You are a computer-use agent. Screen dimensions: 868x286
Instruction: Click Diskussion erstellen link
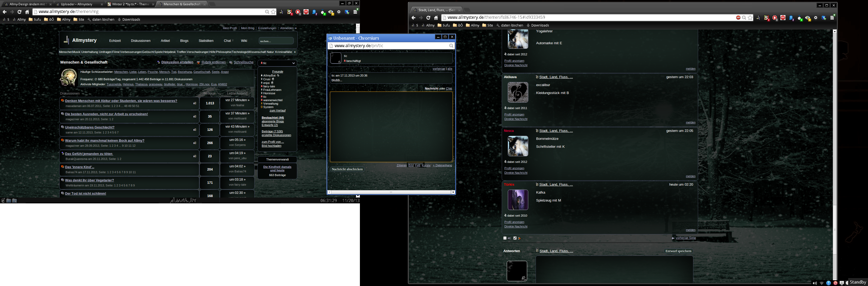177,62
